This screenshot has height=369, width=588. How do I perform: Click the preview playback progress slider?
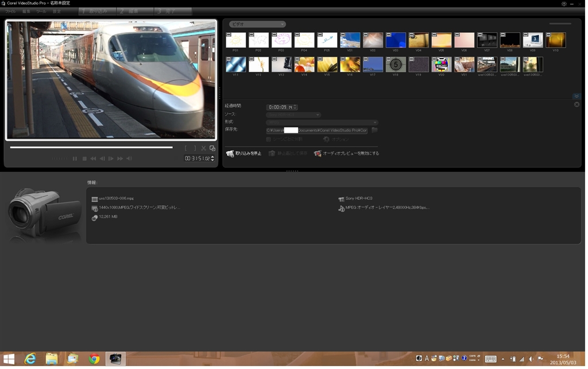92,147
